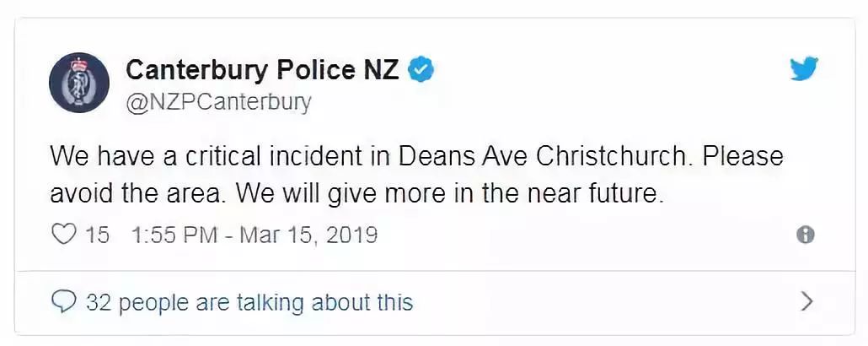
Task: Expand conversation with right chevron arrow
Action: click(x=807, y=302)
